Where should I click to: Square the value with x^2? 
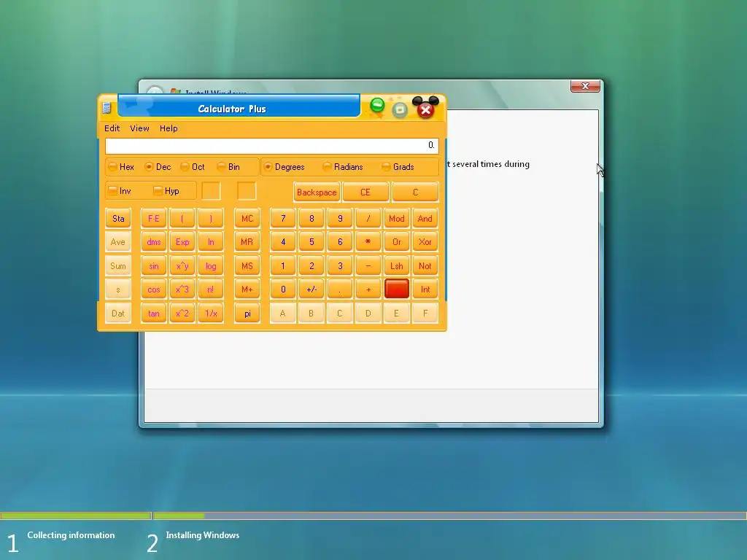point(182,314)
